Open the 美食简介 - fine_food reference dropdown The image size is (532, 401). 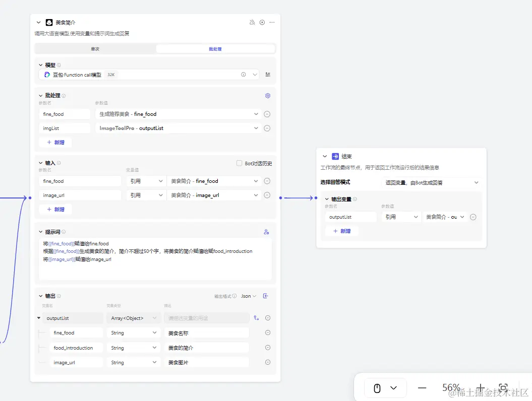click(214, 181)
